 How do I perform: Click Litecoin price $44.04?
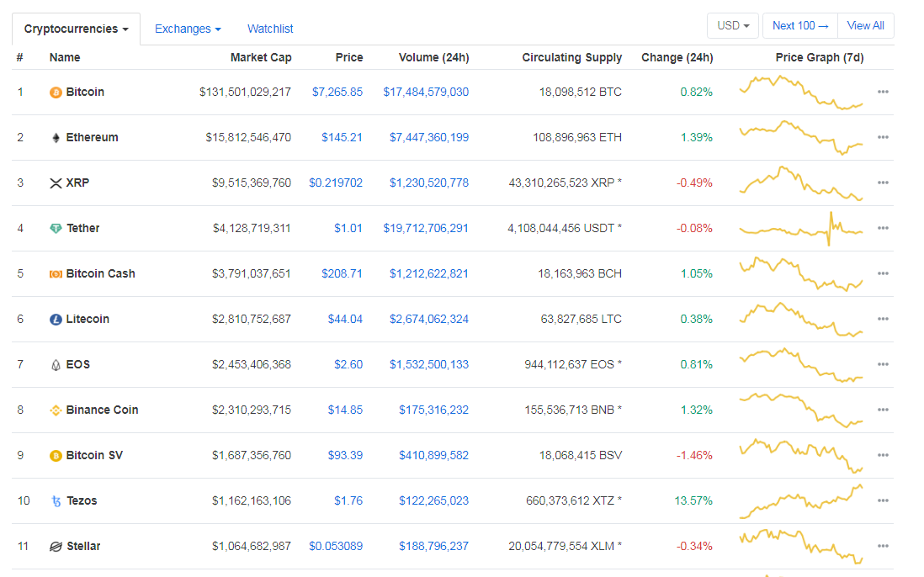click(x=345, y=319)
